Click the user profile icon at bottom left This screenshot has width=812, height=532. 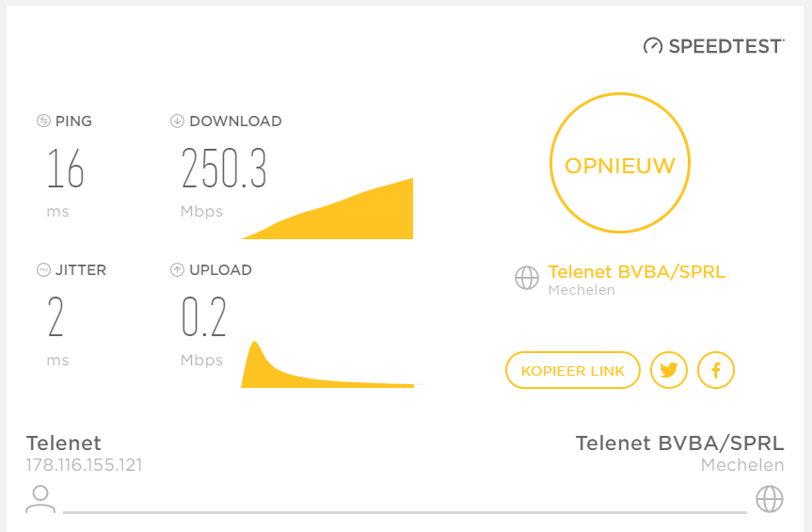40,499
